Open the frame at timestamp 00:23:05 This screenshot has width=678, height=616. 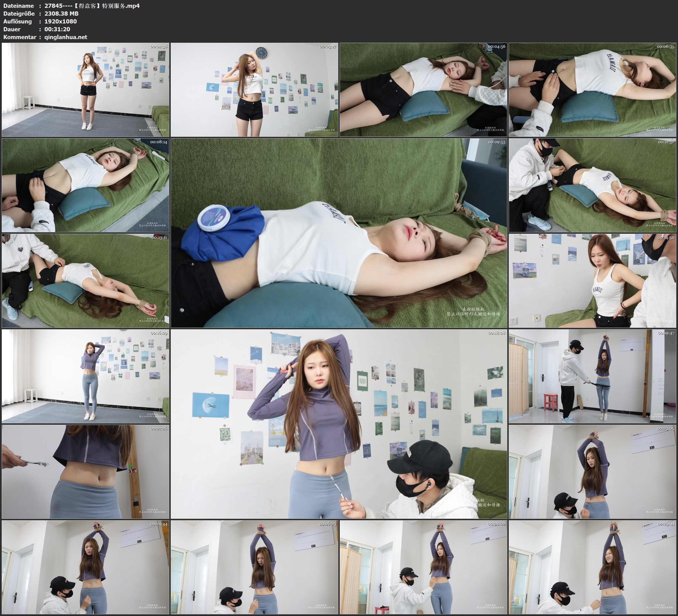pyautogui.click(x=592, y=471)
